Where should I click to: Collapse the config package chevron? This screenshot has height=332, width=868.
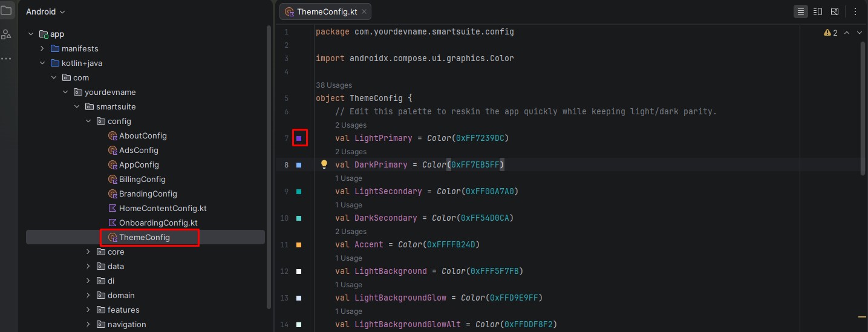point(88,122)
